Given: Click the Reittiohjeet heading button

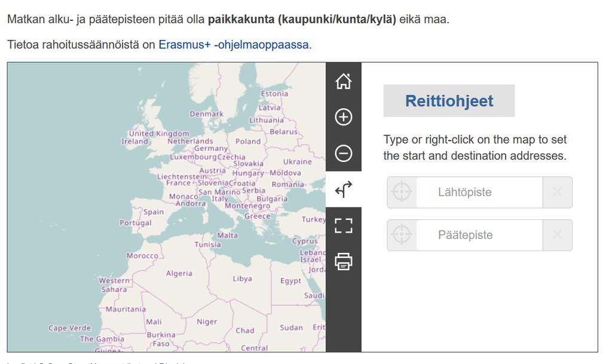Looking at the screenshot, I should (x=449, y=100).
